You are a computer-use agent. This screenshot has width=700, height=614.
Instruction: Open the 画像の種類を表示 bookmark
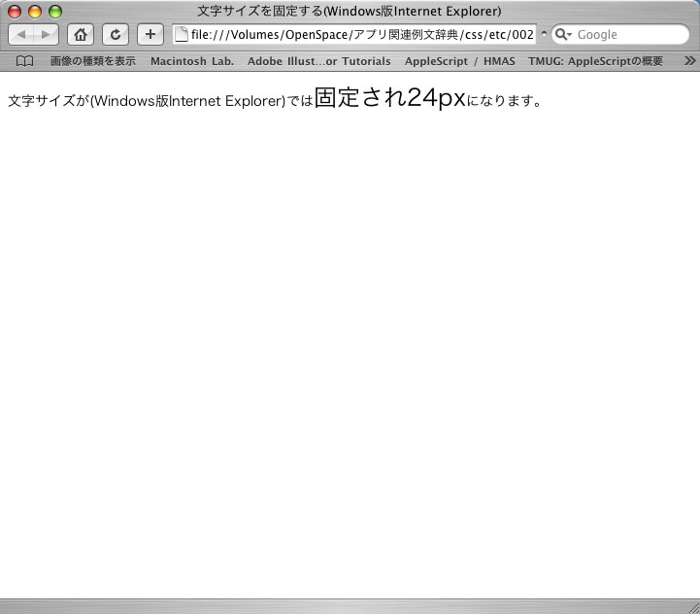[93, 61]
